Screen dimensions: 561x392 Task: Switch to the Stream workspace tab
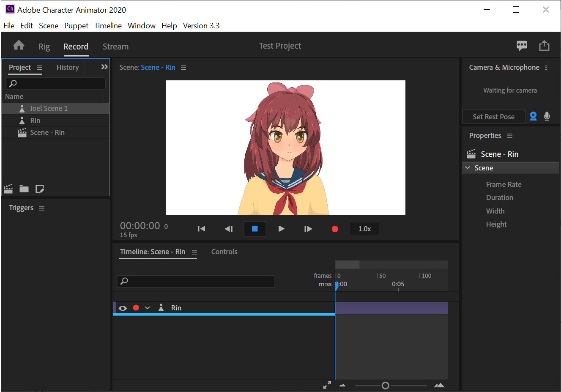point(115,47)
